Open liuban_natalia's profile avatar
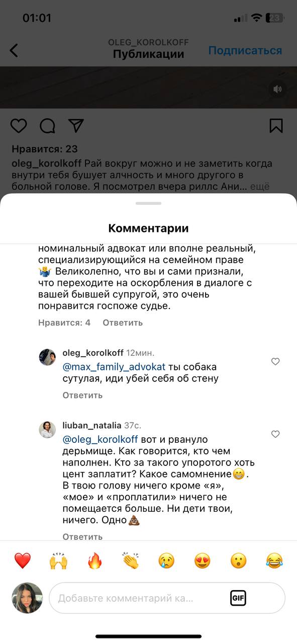This screenshot has width=297, height=644. click(47, 430)
